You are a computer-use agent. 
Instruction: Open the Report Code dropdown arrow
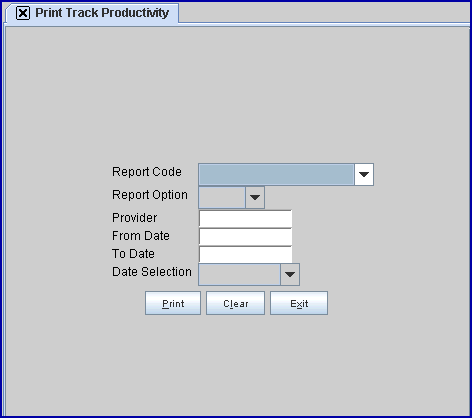364,174
